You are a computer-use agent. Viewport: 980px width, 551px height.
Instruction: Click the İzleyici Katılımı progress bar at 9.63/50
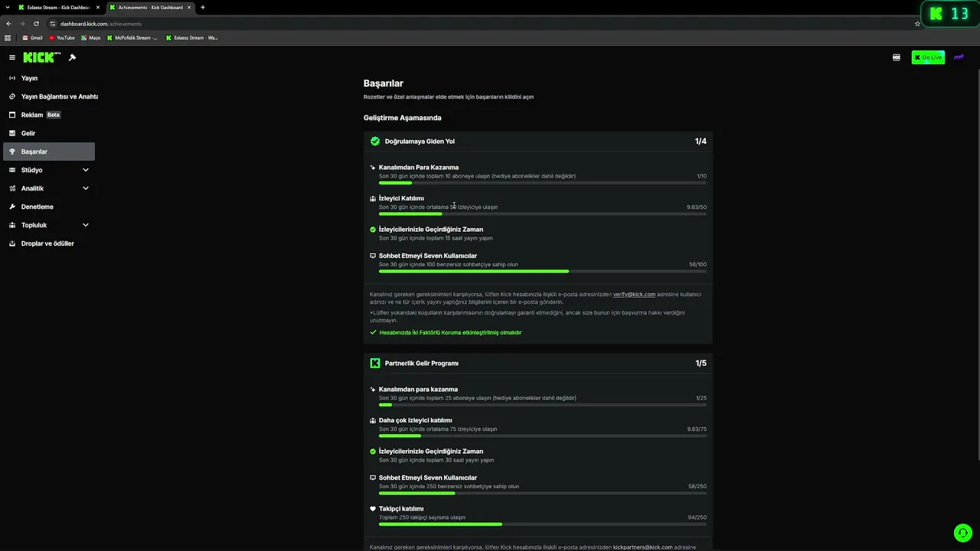click(543, 214)
